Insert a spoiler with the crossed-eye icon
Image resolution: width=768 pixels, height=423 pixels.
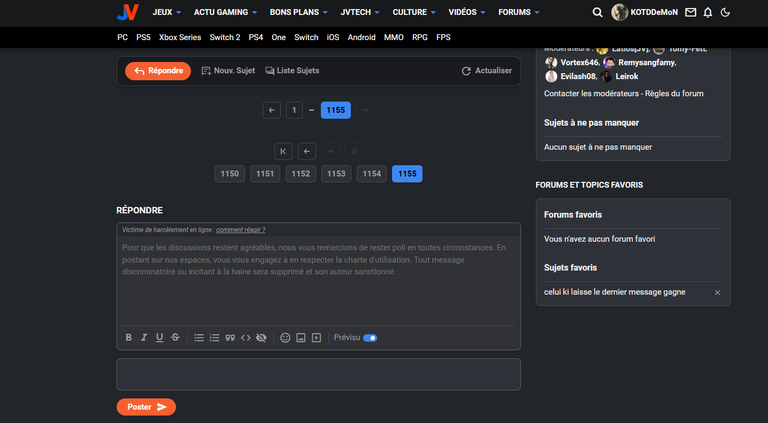coord(261,338)
